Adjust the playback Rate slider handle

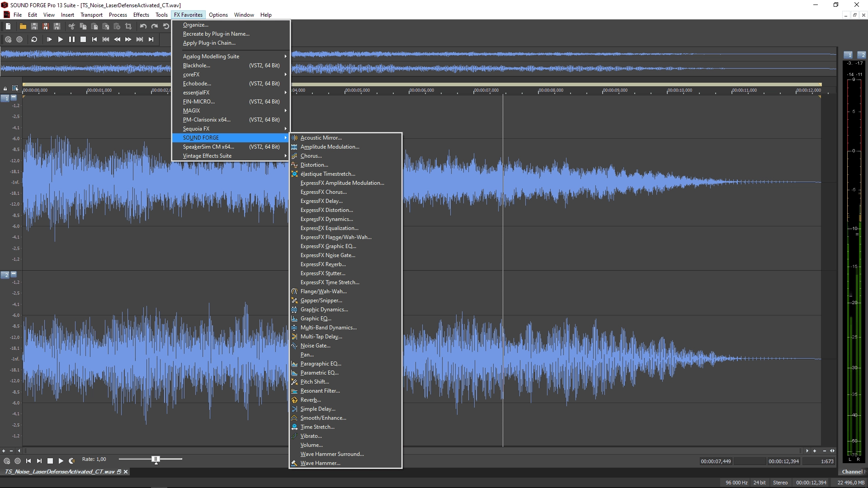(156, 460)
